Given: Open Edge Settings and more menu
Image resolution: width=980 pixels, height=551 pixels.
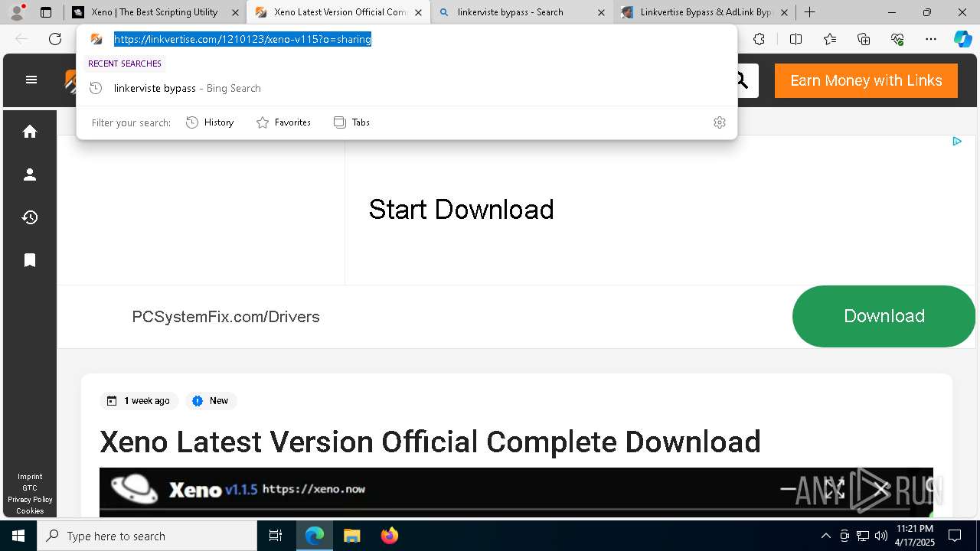Looking at the screenshot, I should [x=931, y=39].
